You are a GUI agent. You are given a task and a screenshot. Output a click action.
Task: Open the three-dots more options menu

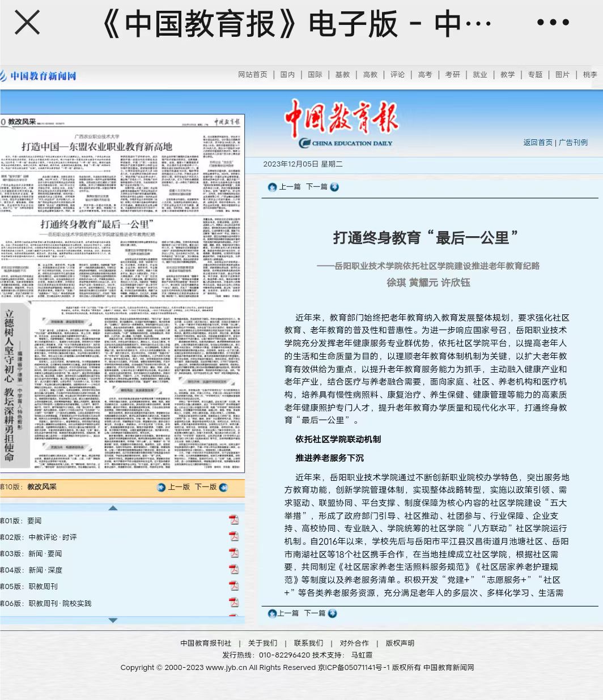553,23
